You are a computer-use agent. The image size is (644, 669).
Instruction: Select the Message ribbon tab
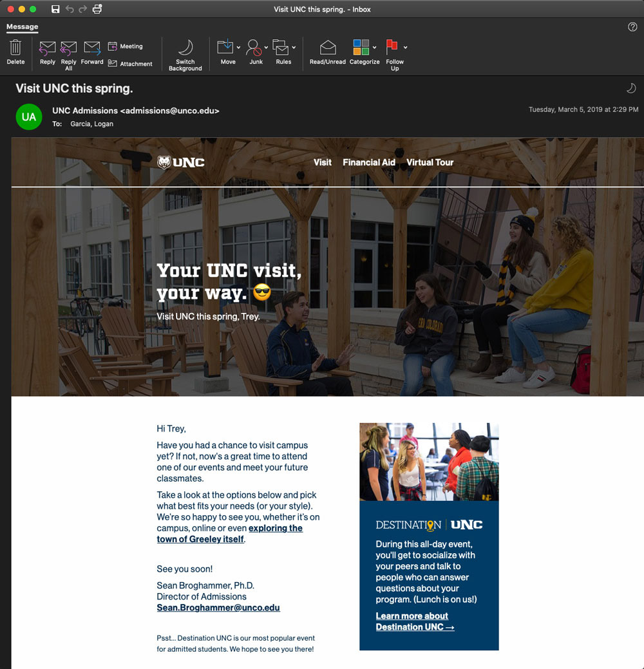[x=22, y=26]
